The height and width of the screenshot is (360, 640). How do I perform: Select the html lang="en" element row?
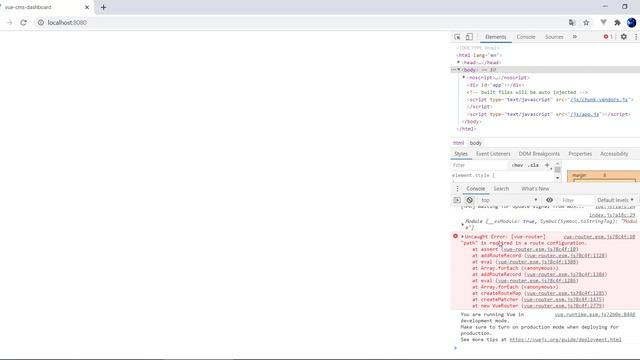pyautogui.click(x=479, y=55)
